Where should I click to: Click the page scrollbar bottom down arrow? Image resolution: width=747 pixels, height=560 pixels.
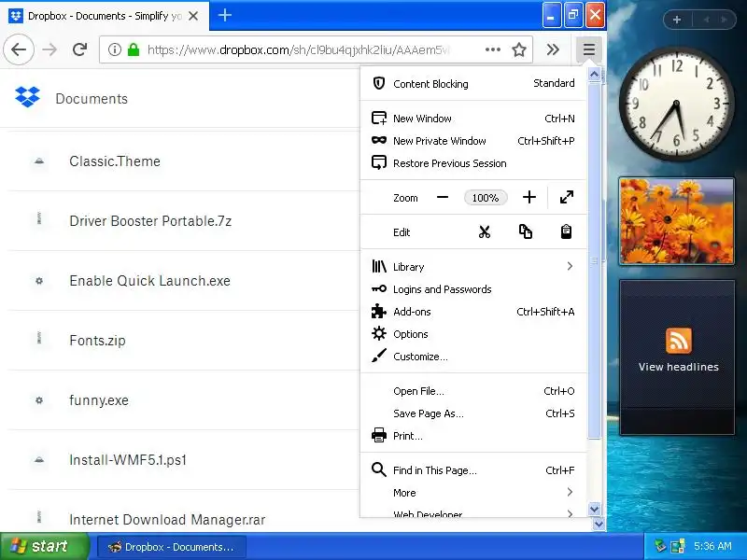599,525
